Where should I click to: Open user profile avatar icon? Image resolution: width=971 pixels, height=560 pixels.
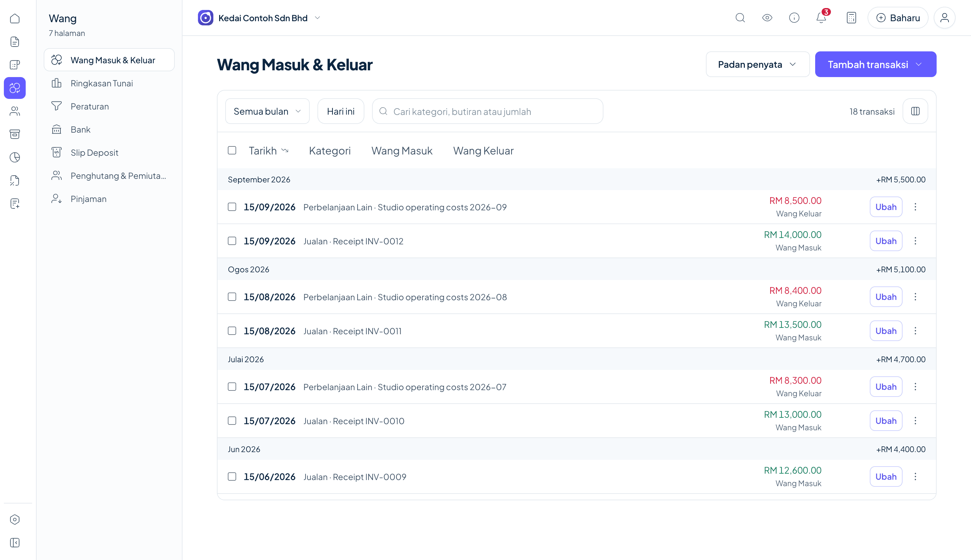(x=944, y=18)
